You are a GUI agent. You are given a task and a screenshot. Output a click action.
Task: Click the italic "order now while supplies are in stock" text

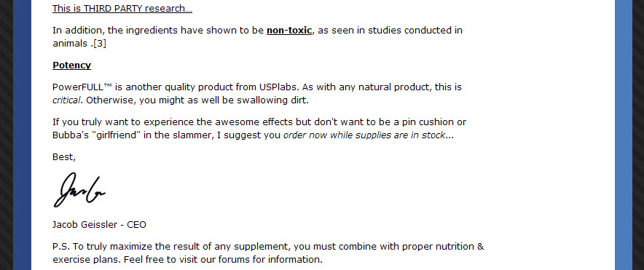click(x=364, y=135)
